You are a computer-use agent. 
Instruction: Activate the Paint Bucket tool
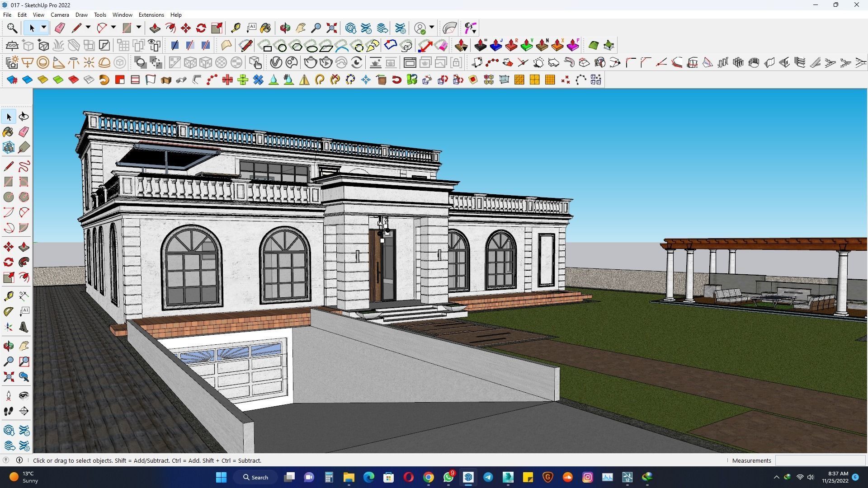tap(265, 28)
